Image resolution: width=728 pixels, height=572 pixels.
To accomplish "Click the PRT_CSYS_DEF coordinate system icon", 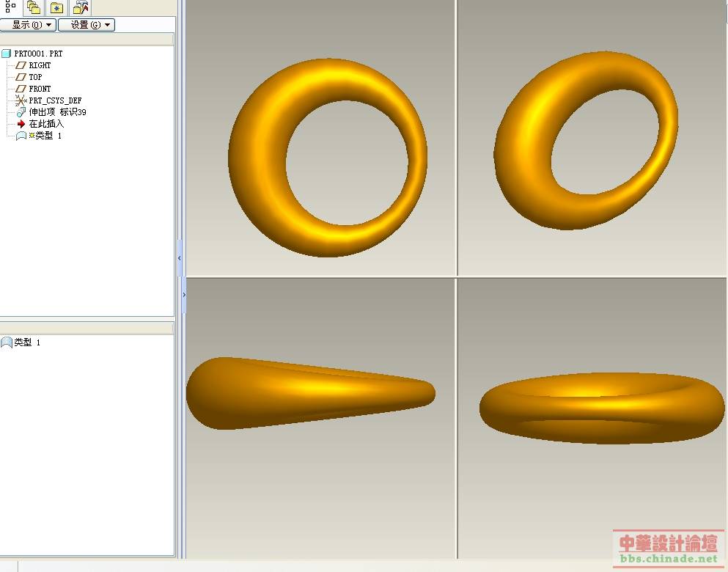I will tap(21, 100).
